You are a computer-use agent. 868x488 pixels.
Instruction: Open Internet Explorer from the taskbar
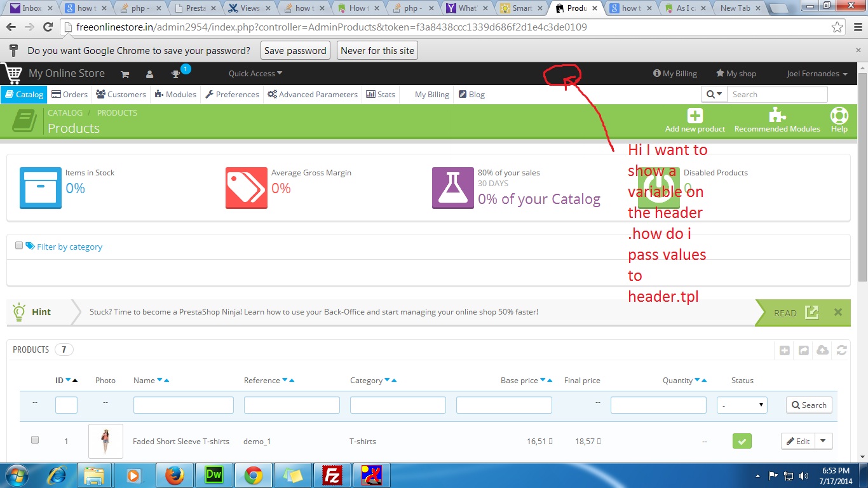tap(56, 475)
